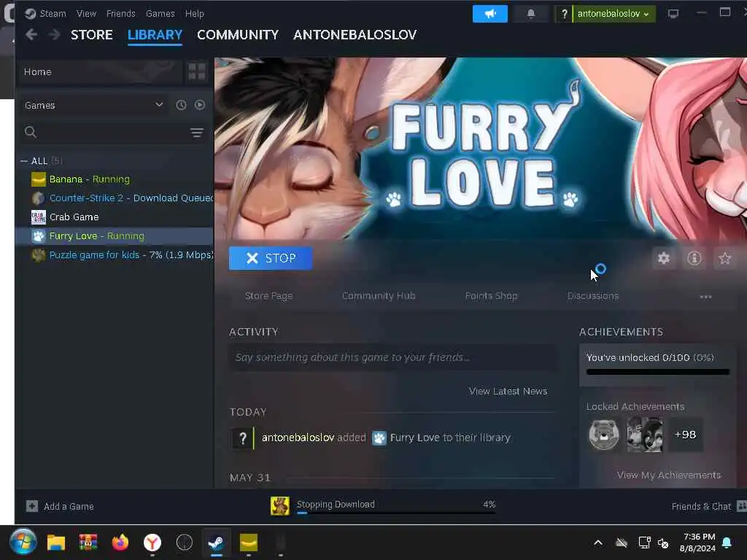Viewport: 747px width, 560px height.
Task: Switch to the COMMUNITY tab
Action: [x=238, y=35]
